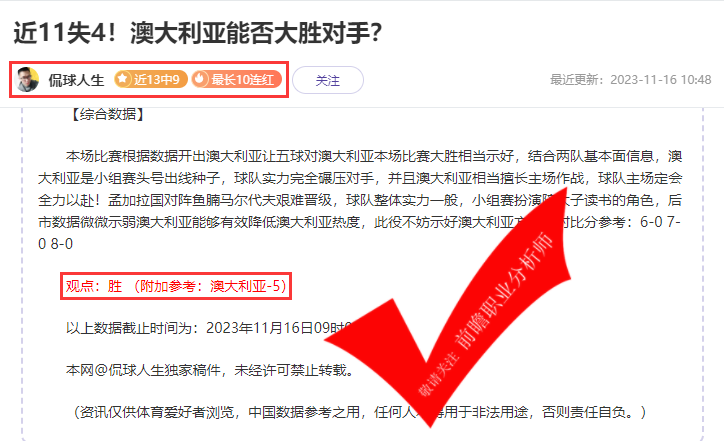The image size is (724, 441).
Task: Click the 资讯仅供体育爱好者浏览 disclaimer line
Action: click(359, 411)
